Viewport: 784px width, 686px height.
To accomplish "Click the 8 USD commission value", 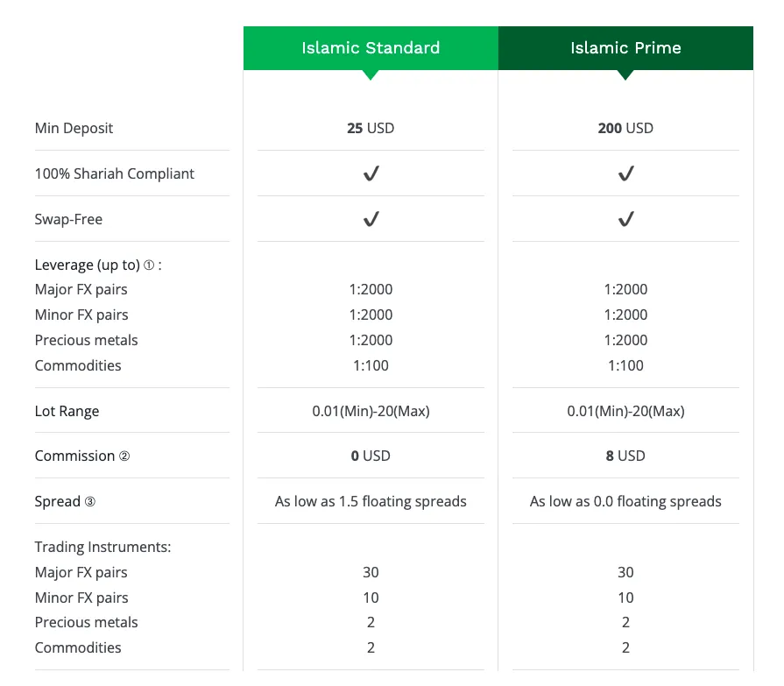I will pyautogui.click(x=625, y=456).
